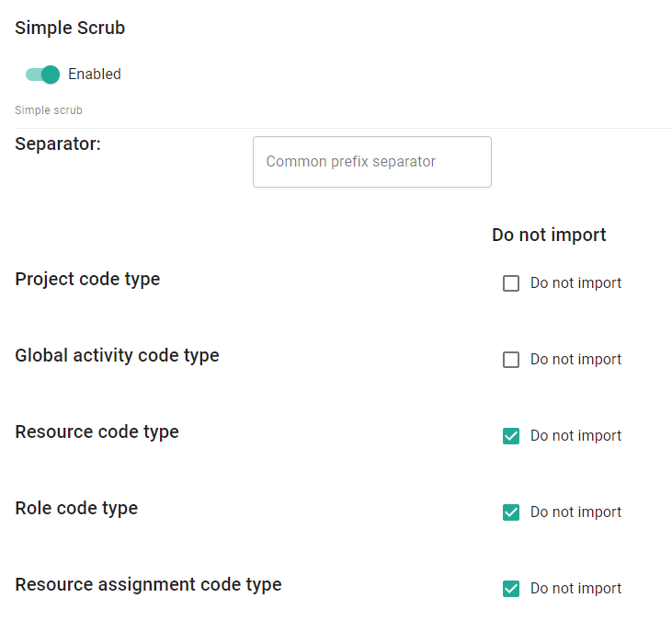The image size is (672, 621).
Task: Click the small 'Simple scrub' caption text
Action: click(x=49, y=110)
